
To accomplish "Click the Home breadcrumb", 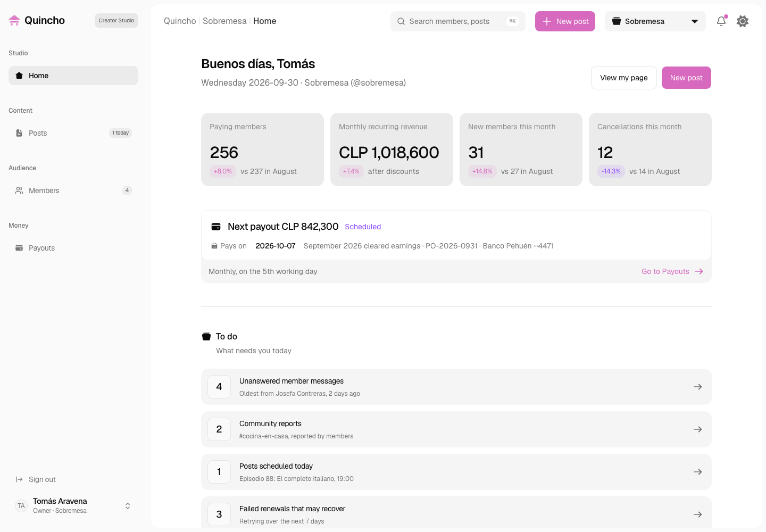I will click(265, 21).
